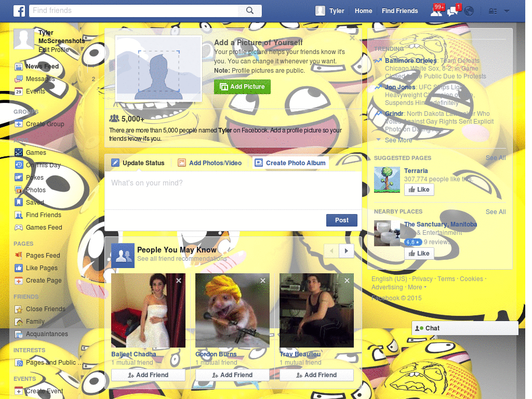Click the Pages Feed icon
Viewport: 532px width, 399px height.
(19, 256)
